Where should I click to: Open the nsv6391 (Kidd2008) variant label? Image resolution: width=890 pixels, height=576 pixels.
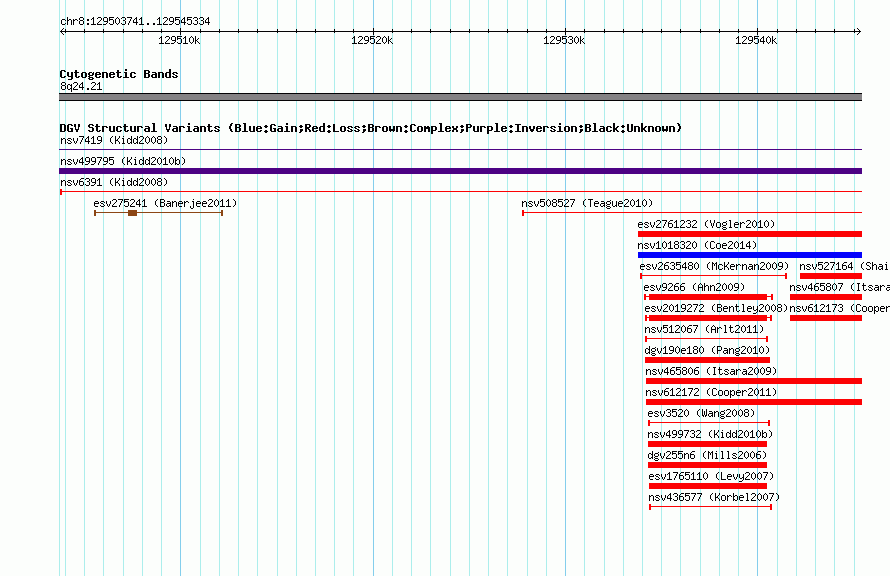pyautogui.click(x=114, y=182)
